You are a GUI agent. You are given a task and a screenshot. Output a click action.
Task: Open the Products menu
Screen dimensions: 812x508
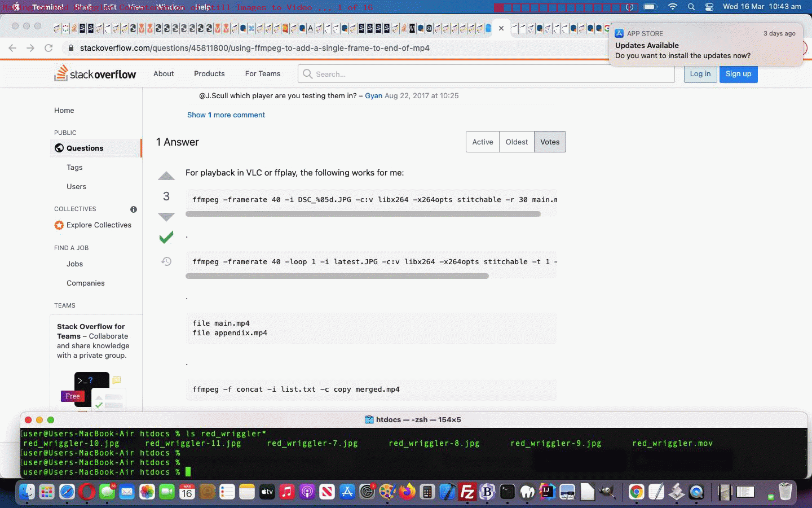coord(209,74)
